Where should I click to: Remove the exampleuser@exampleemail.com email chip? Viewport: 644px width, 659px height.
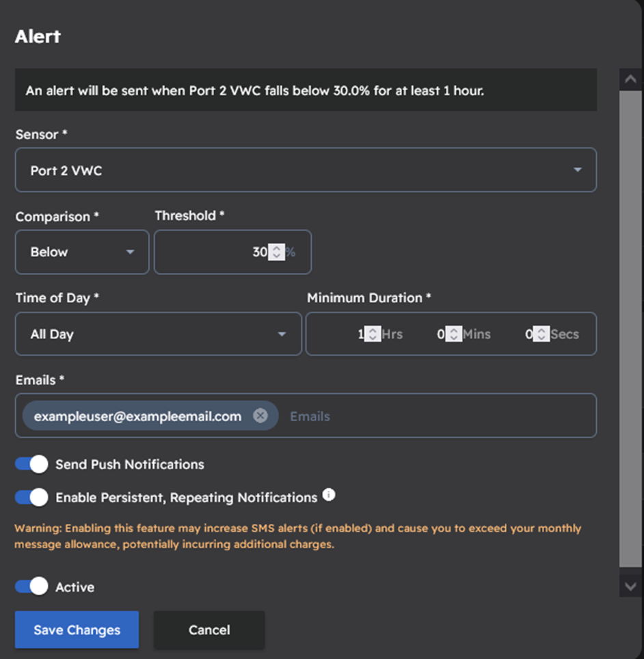coord(260,416)
